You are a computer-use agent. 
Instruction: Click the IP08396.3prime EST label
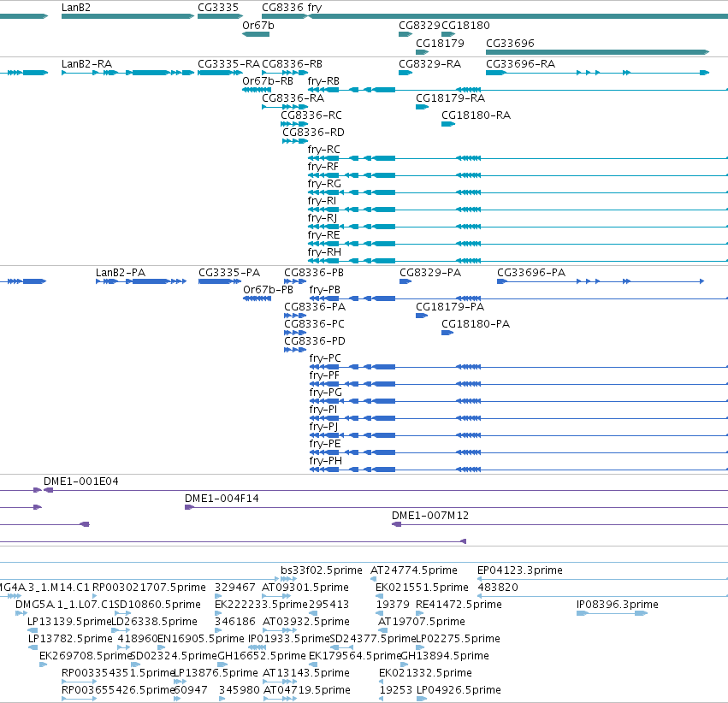(617, 605)
